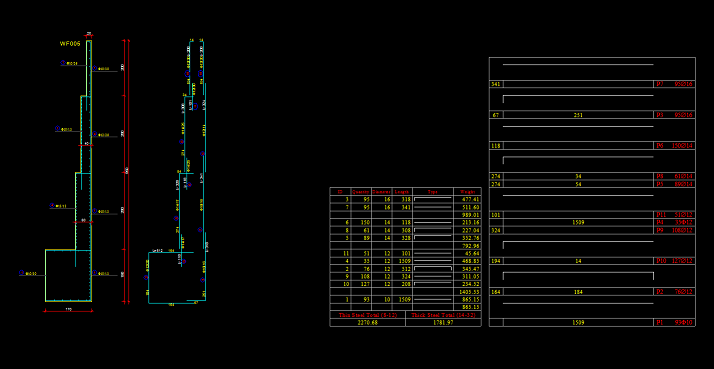Select the Thick Steel Total (14-32) label
Viewport: 714px width, 369px height.
443,315
